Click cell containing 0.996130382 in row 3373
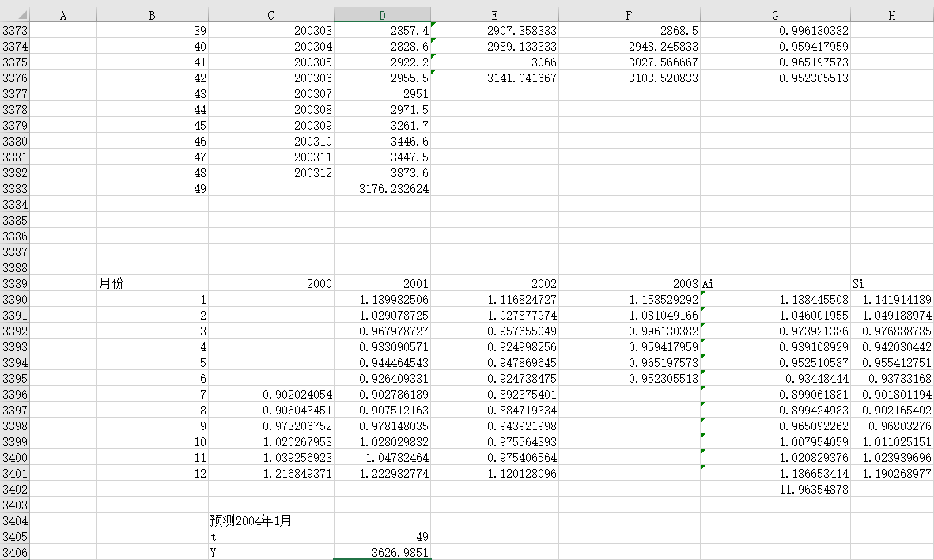 [x=775, y=30]
